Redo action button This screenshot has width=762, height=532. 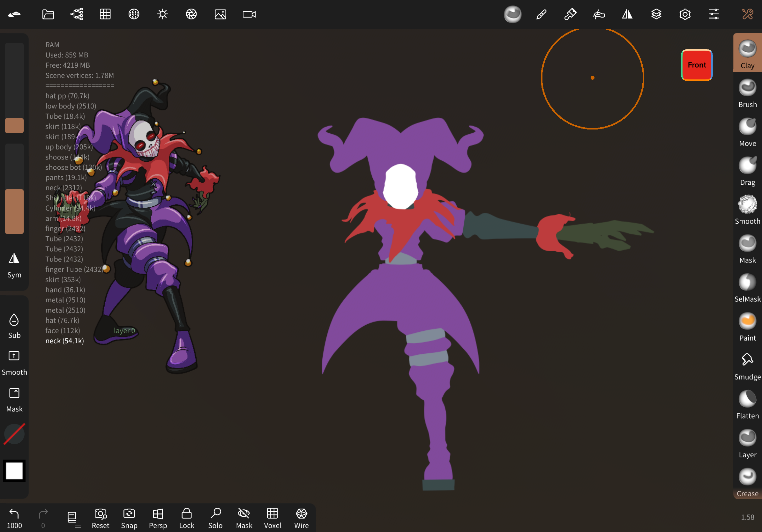pos(43,518)
